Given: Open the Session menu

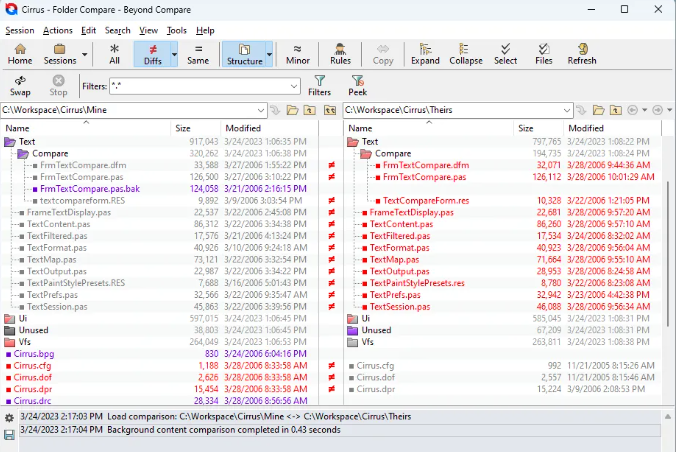Looking at the screenshot, I should click(20, 31).
